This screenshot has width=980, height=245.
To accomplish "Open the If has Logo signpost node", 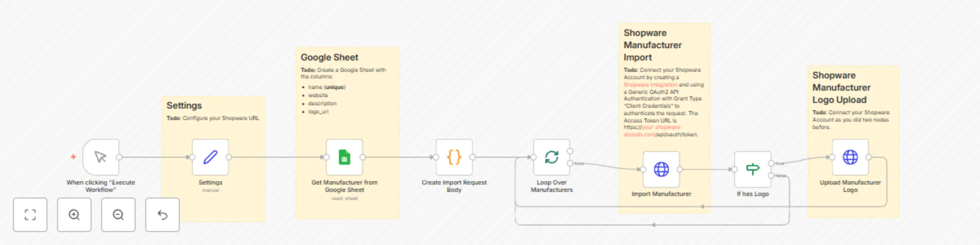I will click(753, 169).
